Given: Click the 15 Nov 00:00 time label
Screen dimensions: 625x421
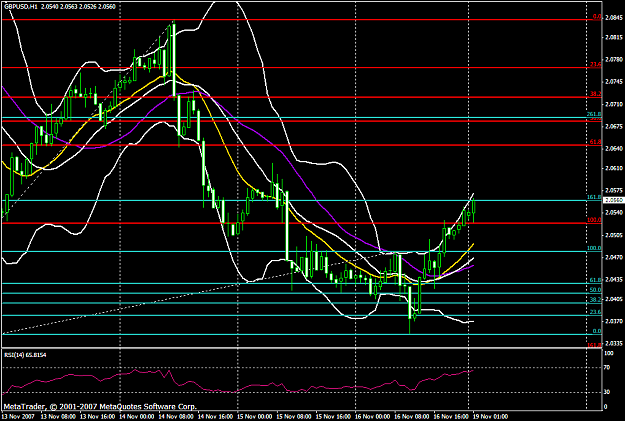Looking at the screenshot, I should tap(254, 417).
